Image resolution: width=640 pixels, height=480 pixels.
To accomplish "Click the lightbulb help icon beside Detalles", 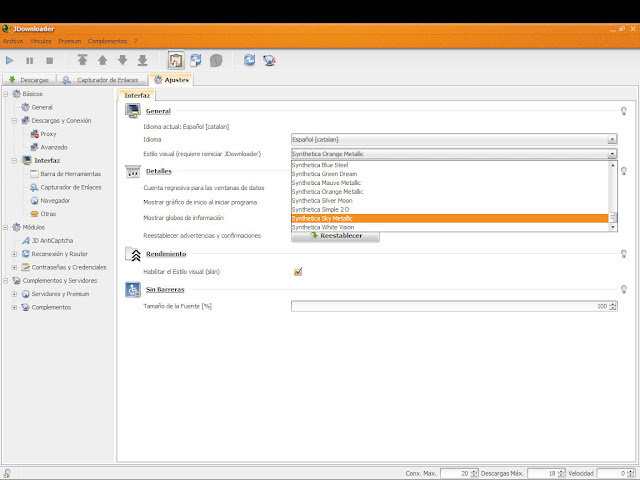I will (624, 171).
